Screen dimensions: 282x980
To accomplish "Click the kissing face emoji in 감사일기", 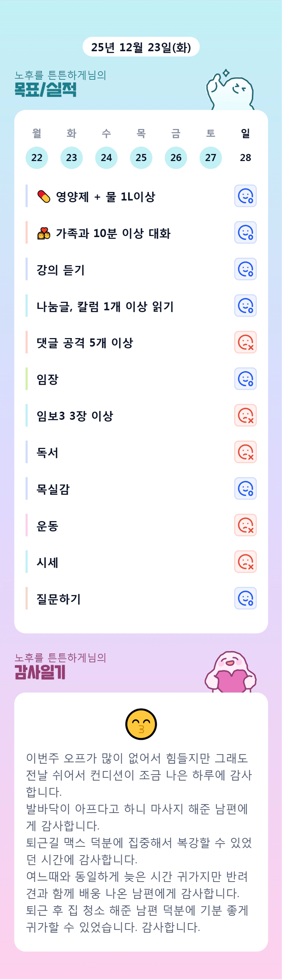I will point(141,724).
